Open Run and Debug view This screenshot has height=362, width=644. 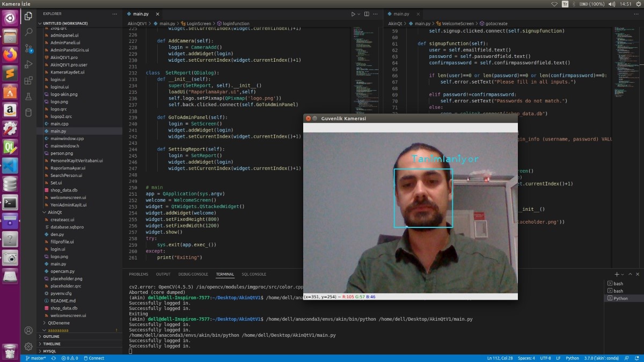28,64
